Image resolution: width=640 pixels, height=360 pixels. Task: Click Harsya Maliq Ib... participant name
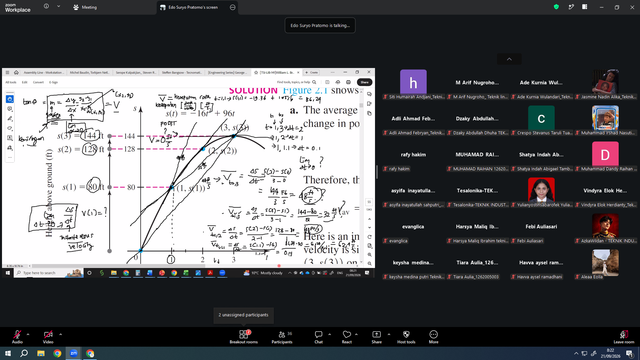coord(477,227)
